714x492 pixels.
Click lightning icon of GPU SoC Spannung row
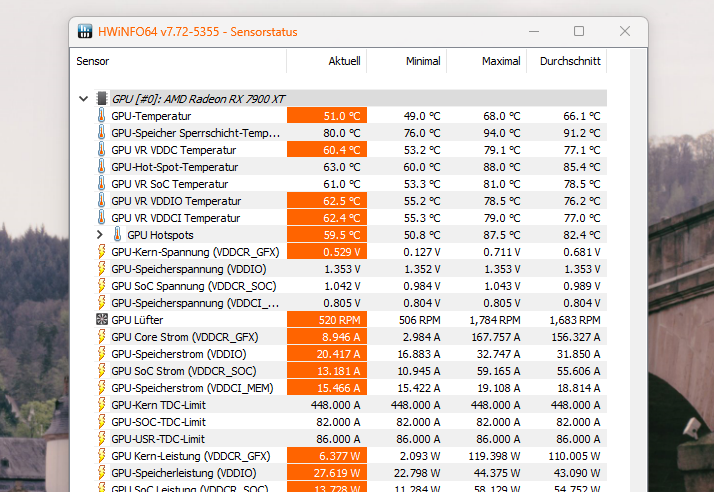102,286
